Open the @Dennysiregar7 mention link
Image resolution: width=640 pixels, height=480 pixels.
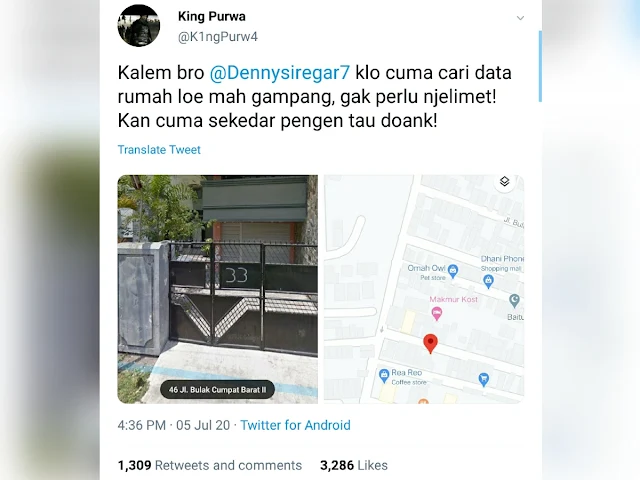(280, 73)
